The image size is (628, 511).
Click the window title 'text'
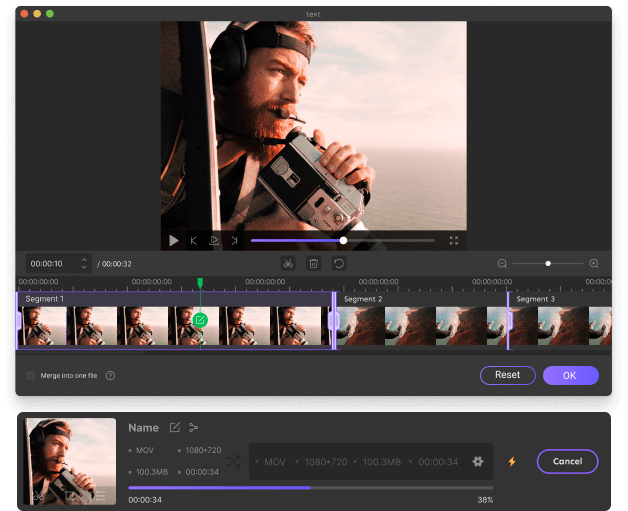313,14
